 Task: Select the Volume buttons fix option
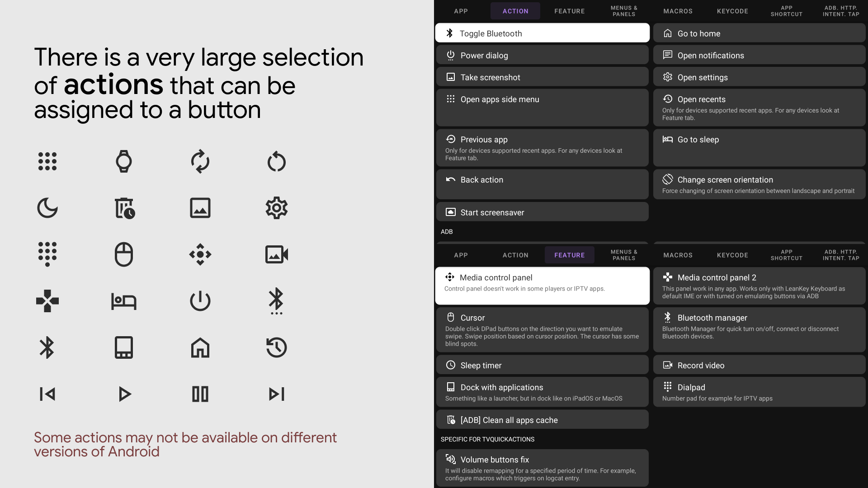542,468
